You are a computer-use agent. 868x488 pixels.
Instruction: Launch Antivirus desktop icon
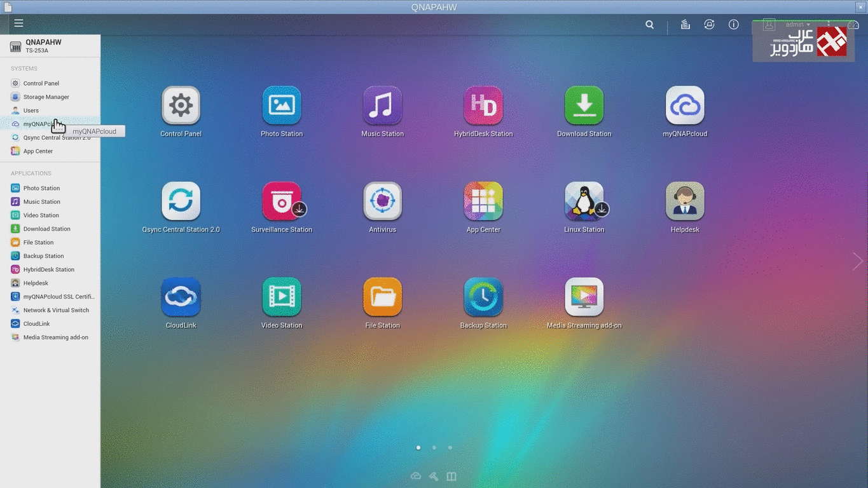pyautogui.click(x=382, y=201)
